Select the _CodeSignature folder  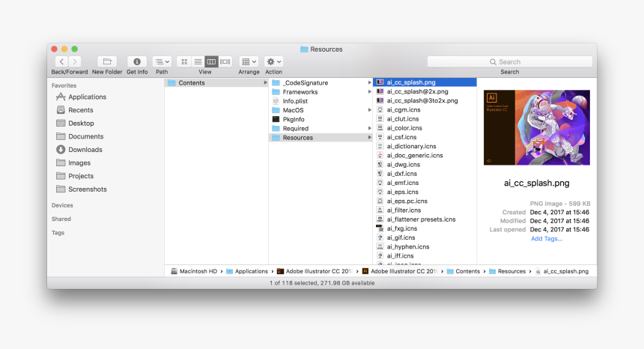[x=321, y=82]
